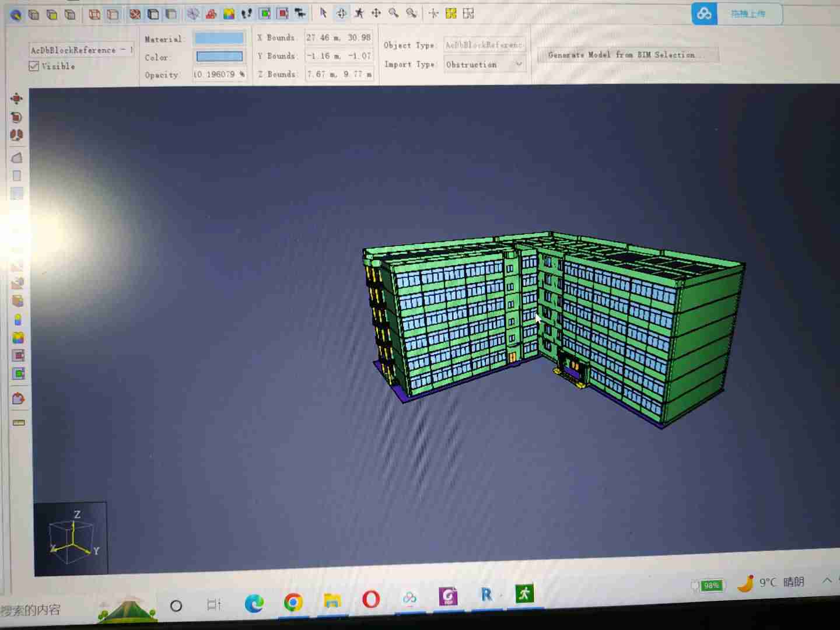Toggle the red square display toolbar button
The height and width of the screenshot is (630, 840).
[x=283, y=13]
